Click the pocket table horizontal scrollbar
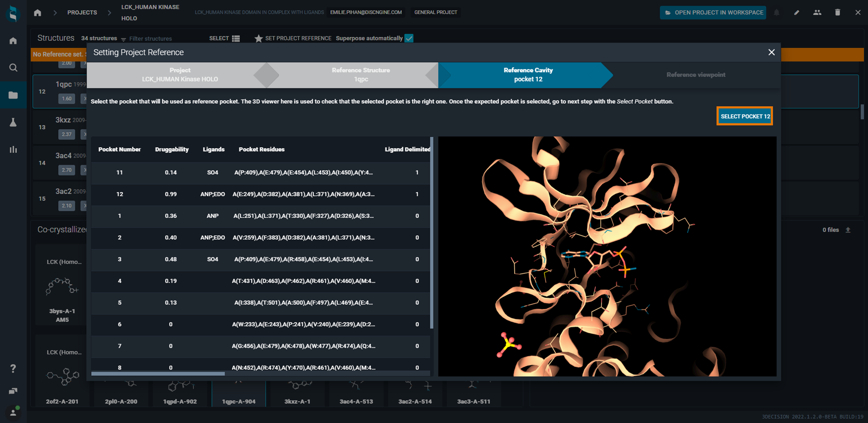The height and width of the screenshot is (423, 868). coord(158,373)
